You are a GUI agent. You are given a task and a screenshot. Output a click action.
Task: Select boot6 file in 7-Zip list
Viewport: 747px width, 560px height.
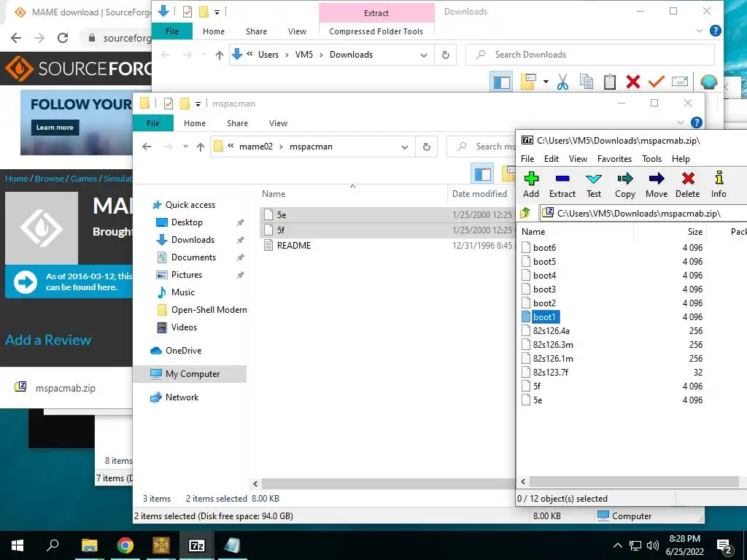pos(544,248)
